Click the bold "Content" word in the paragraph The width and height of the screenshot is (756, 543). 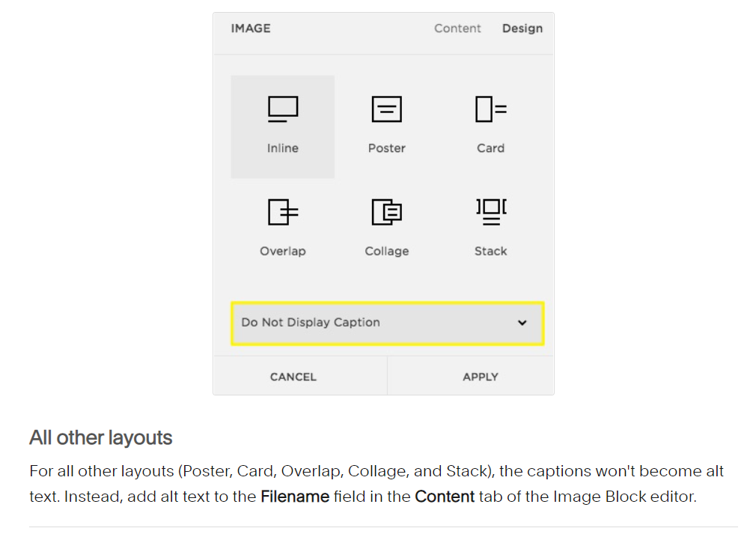coord(445,497)
